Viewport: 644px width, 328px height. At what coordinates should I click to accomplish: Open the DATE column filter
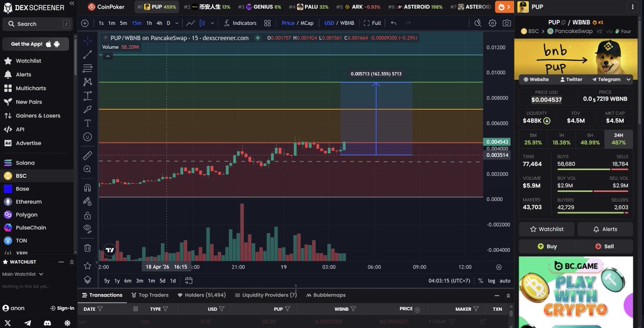coord(100,309)
